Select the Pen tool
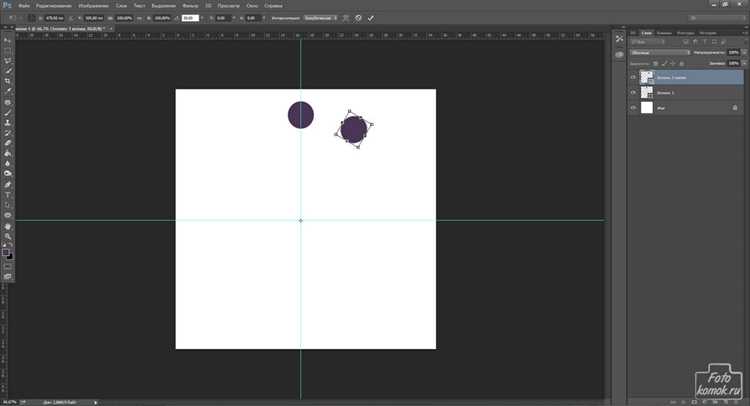Viewport: 750px width, 406px height. click(7, 185)
